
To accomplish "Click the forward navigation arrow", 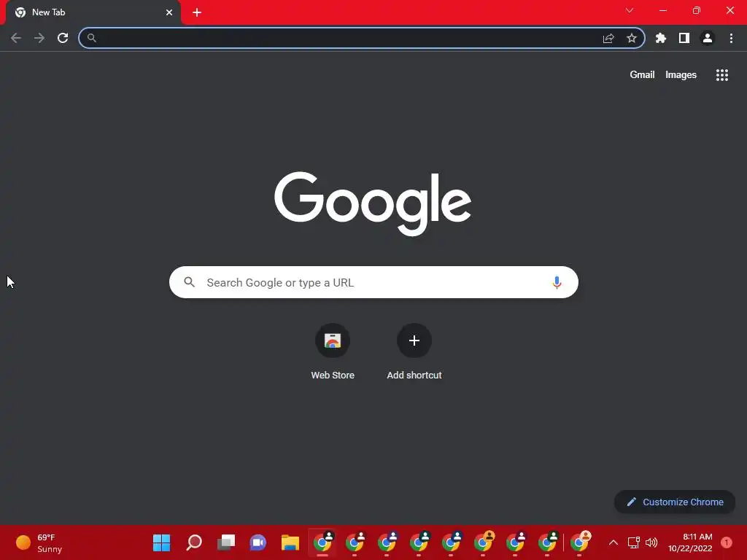I will 39,38.
